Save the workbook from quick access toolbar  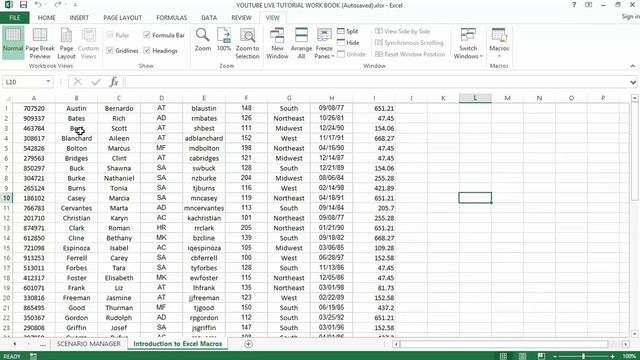point(23,5)
